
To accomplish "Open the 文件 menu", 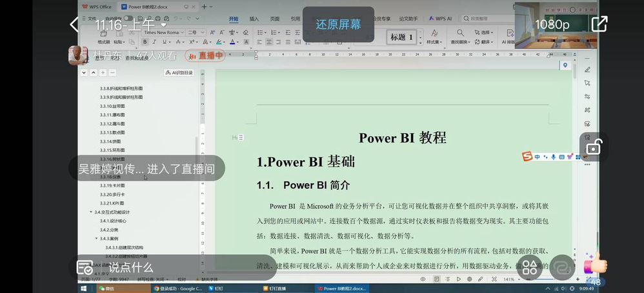I will [90, 19].
